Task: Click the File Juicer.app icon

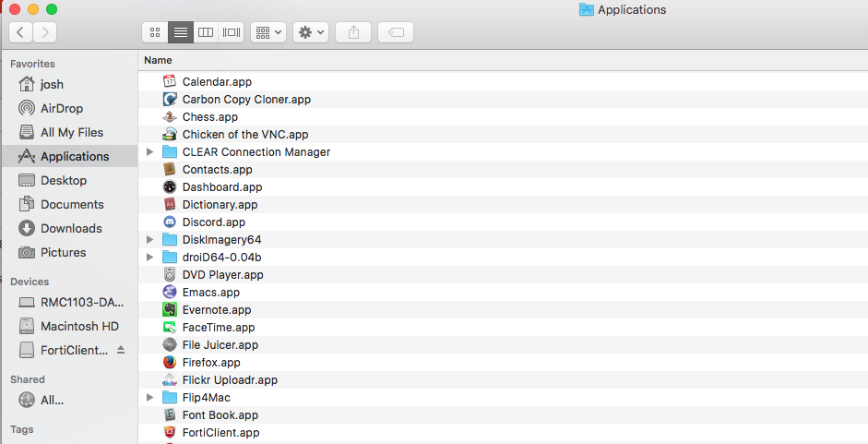Action: pyautogui.click(x=170, y=345)
